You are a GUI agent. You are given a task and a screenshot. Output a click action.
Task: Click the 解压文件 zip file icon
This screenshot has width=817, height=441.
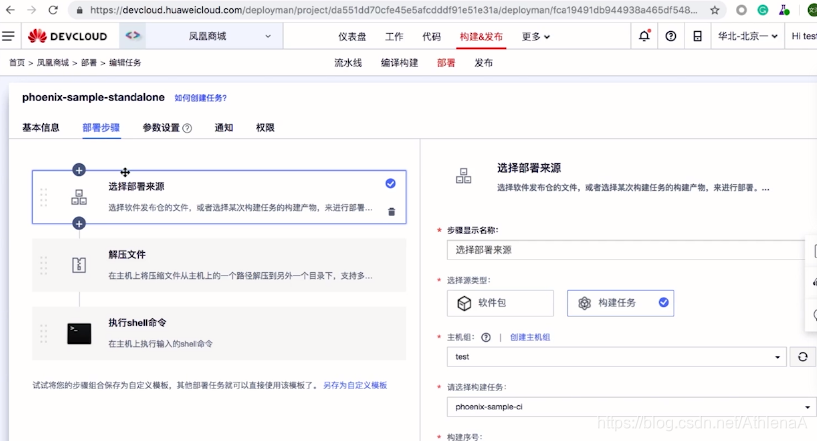[79, 265]
